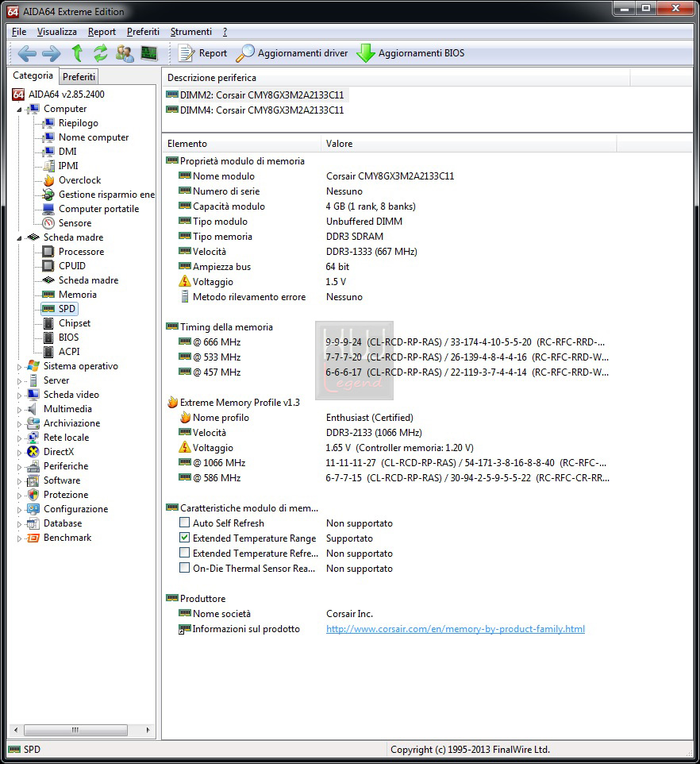
Task: Select the DIMM4 Corsair device row
Action: click(x=256, y=110)
